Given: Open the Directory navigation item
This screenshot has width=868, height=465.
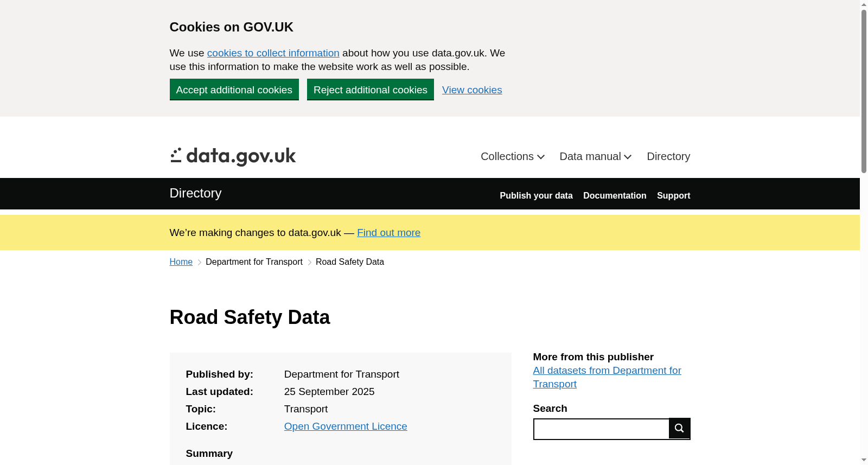Looking at the screenshot, I should 668,156.
